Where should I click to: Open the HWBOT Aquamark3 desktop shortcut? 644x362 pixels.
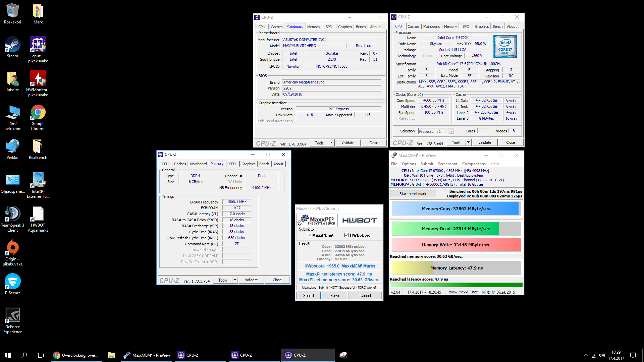coord(38,219)
